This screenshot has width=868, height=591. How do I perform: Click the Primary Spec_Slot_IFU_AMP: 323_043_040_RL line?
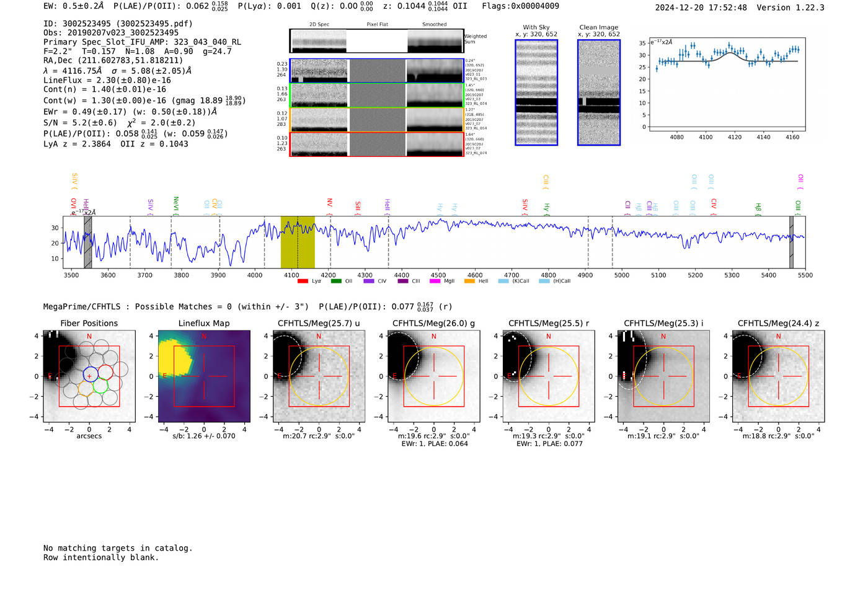[143, 42]
